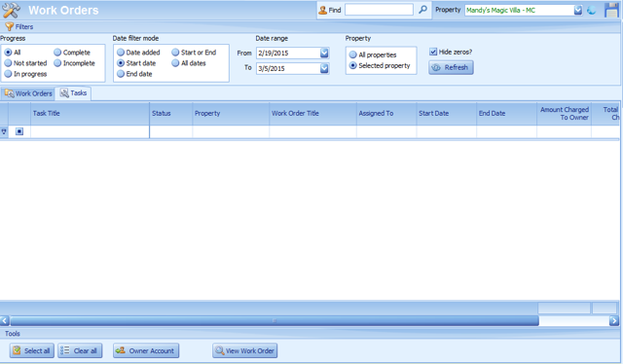623x364 pixels.
Task: Sort by Start Date column header
Action: coord(447,114)
